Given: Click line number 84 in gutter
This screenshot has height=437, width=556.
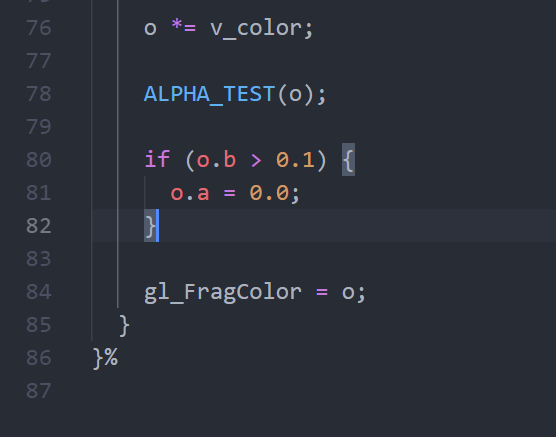Looking at the screenshot, I should [x=39, y=292].
